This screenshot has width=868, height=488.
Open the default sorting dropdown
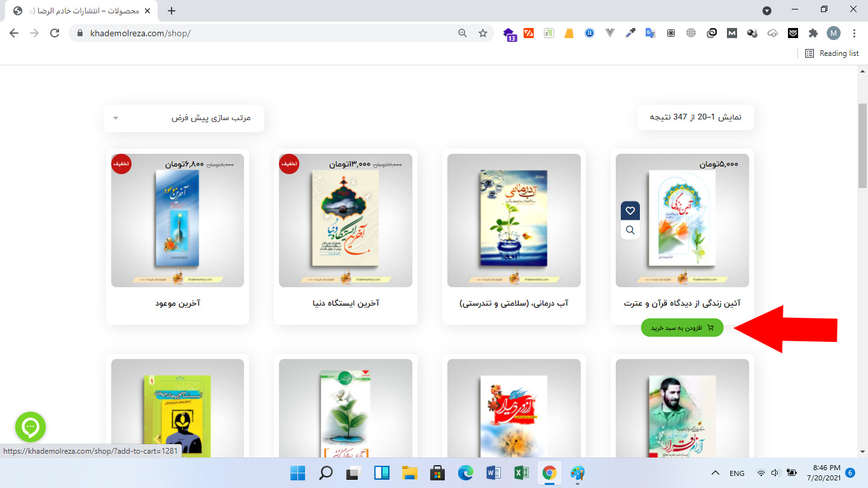coord(184,118)
